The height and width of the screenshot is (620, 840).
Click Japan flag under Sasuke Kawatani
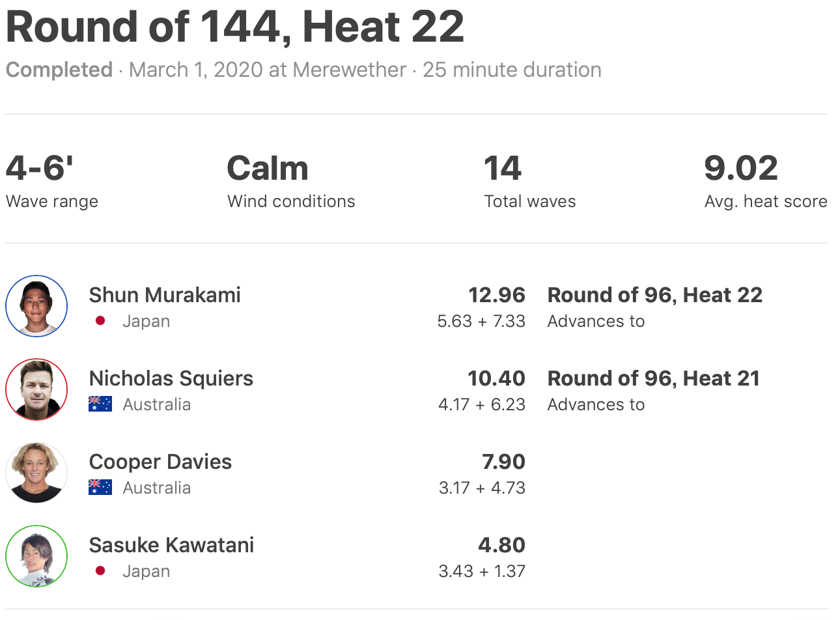point(100,571)
